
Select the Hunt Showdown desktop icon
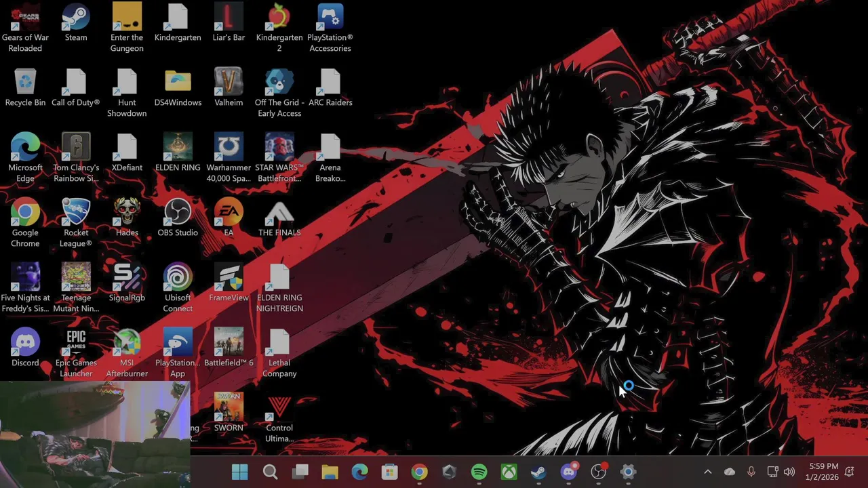tap(127, 94)
